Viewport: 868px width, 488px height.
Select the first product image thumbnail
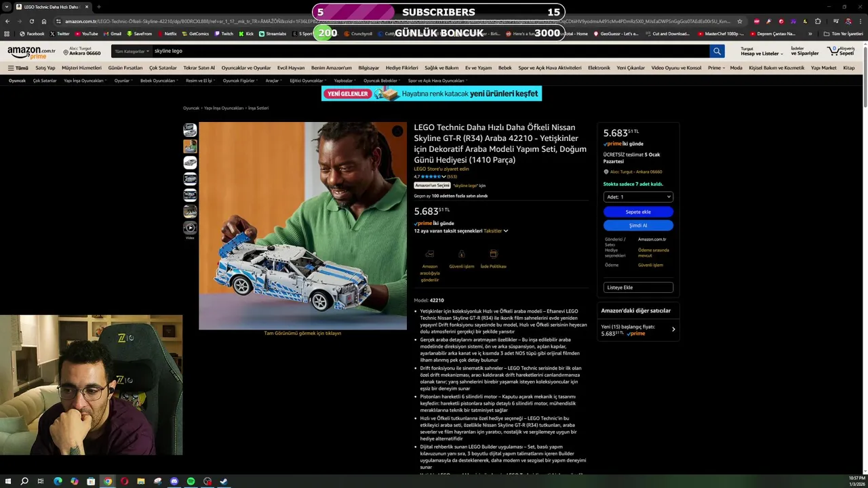click(x=190, y=129)
